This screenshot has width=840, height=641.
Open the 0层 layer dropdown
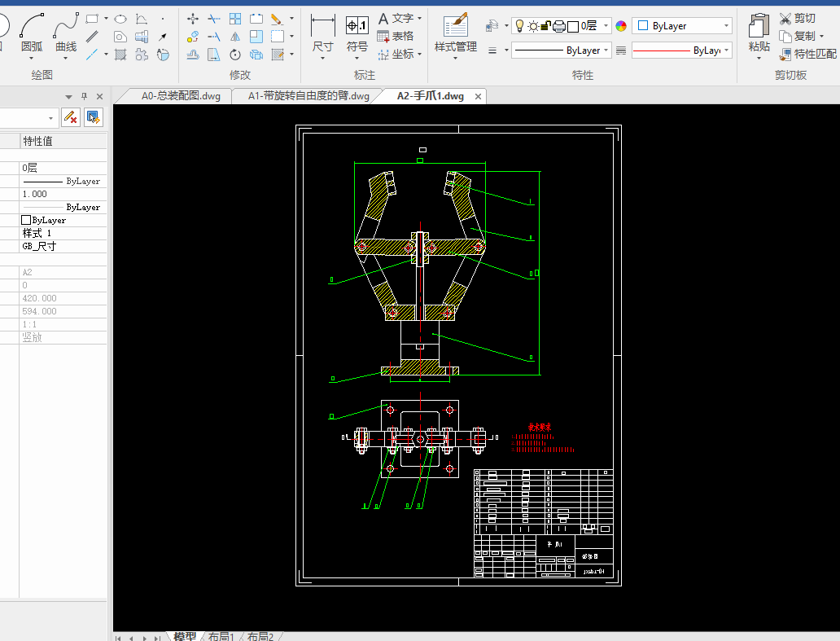tap(606, 26)
